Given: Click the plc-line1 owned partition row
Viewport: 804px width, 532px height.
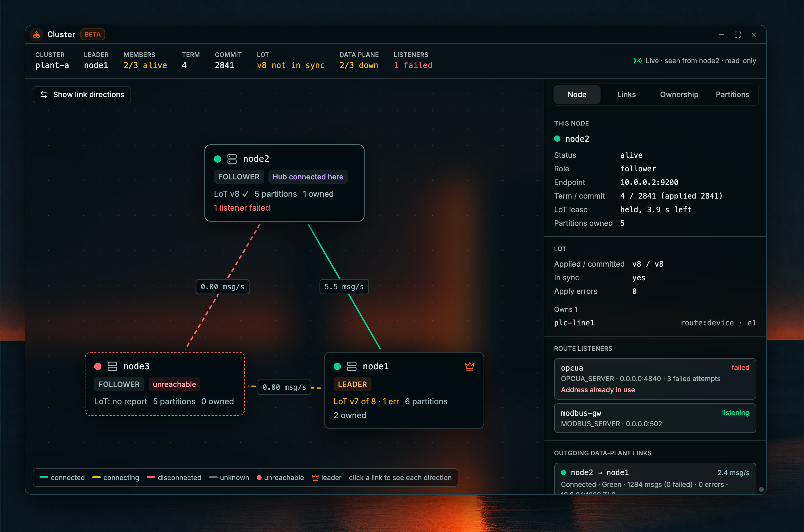Looking at the screenshot, I should pyautogui.click(x=655, y=323).
